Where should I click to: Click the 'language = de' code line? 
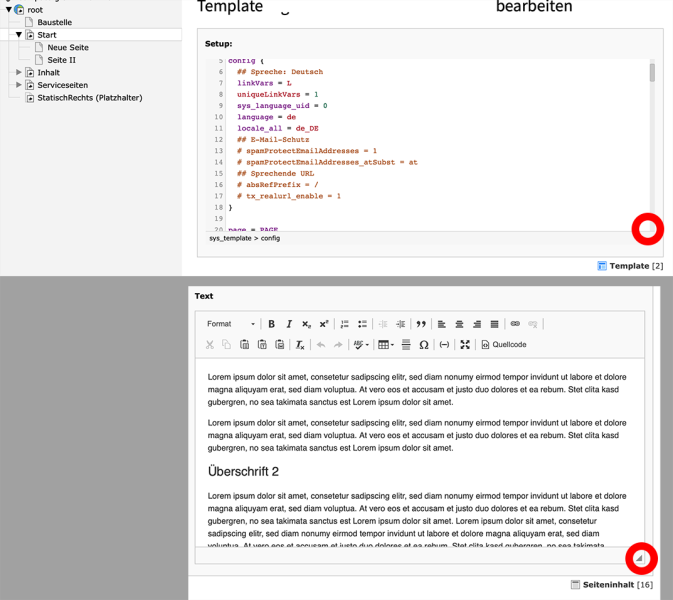click(267, 117)
